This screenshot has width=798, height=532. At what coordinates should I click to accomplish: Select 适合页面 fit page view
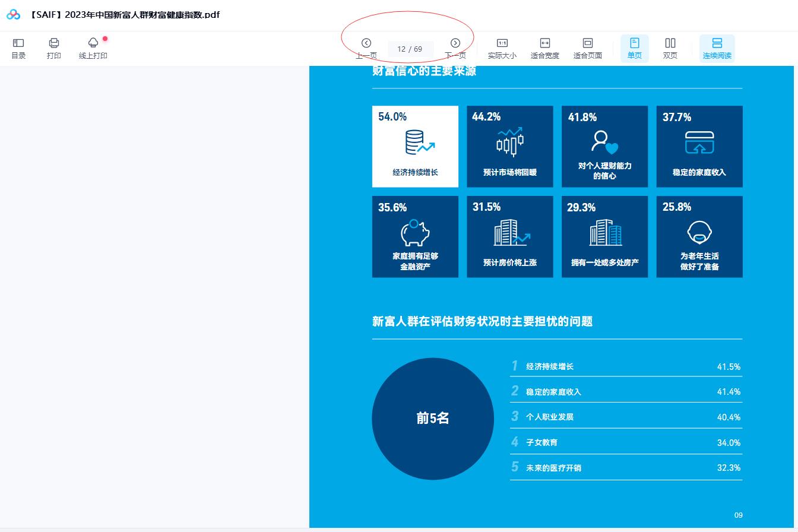[x=587, y=48]
